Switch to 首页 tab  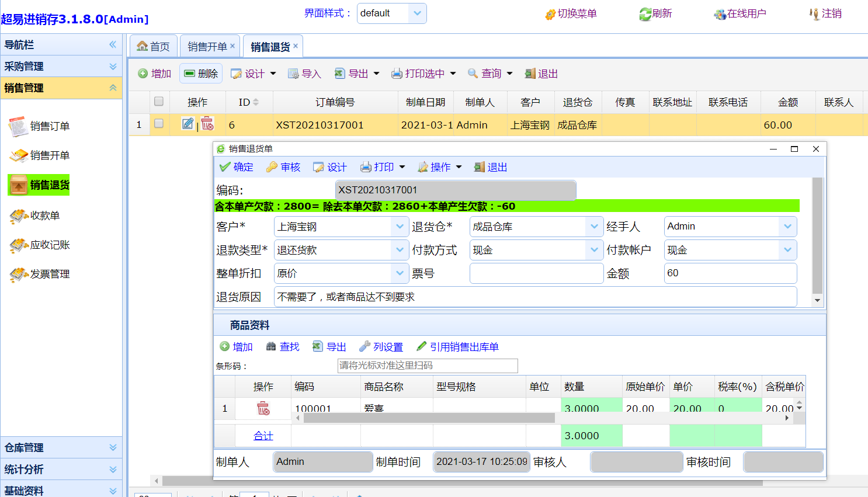coord(153,47)
